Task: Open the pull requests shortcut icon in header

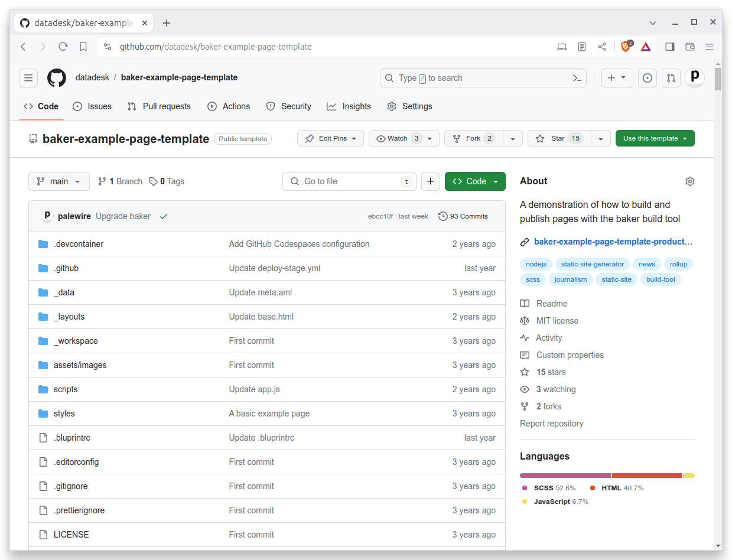Action: click(671, 78)
